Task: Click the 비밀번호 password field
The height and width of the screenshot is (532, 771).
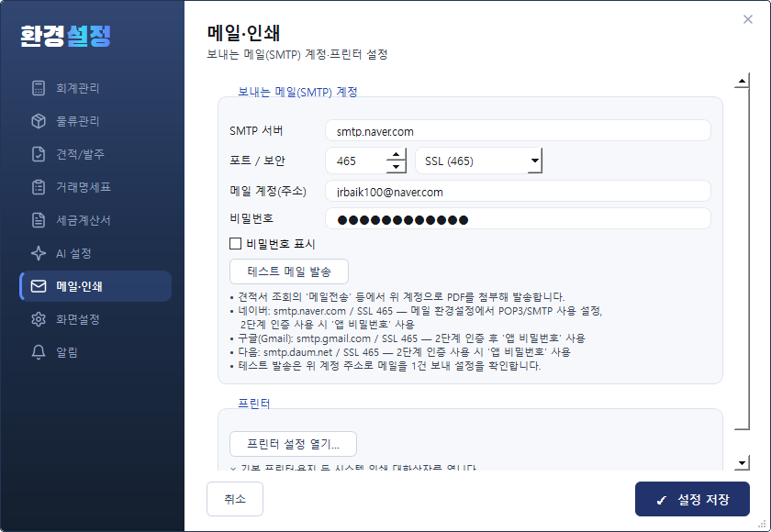Action: click(x=518, y=218)
